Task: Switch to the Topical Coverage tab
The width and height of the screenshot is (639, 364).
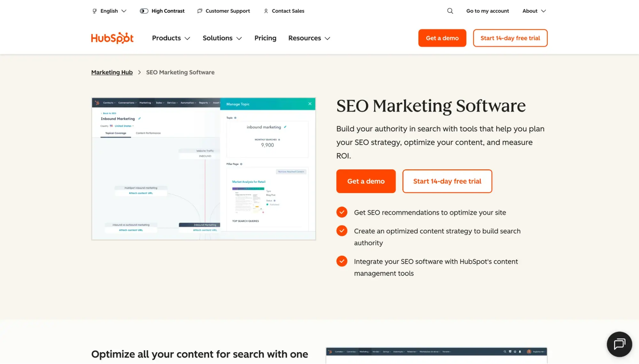Action: tap(115, 133)
